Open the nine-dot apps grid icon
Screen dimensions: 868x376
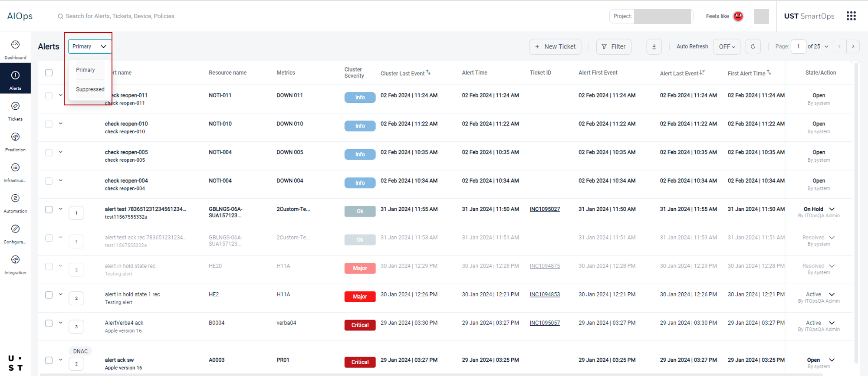coord(851,16)
